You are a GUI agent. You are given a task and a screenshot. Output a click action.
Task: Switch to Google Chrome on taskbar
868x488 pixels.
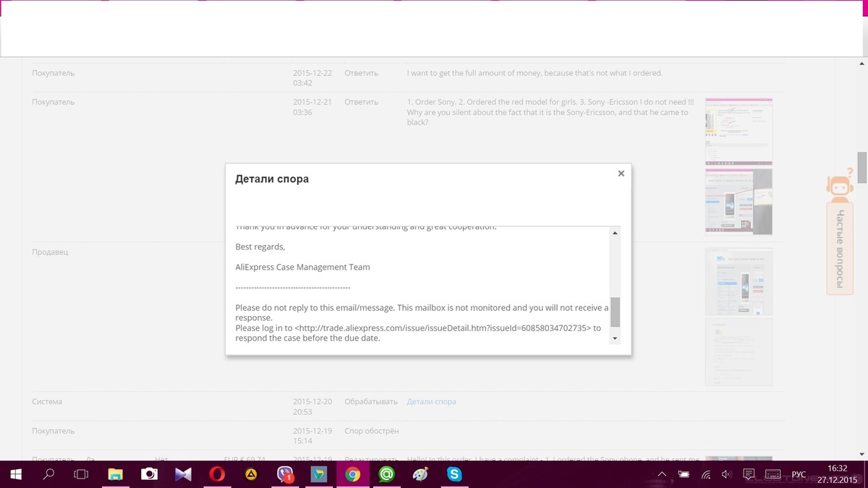[x=353, y=474]
